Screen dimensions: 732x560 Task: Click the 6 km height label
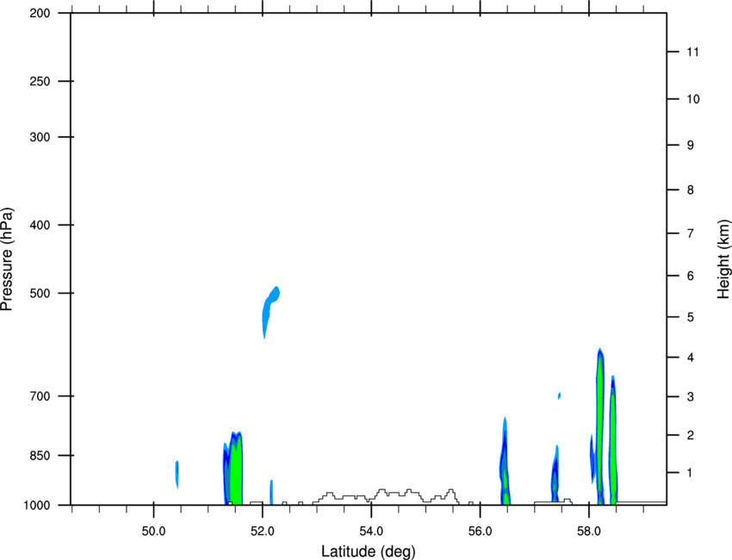[691, 276]
